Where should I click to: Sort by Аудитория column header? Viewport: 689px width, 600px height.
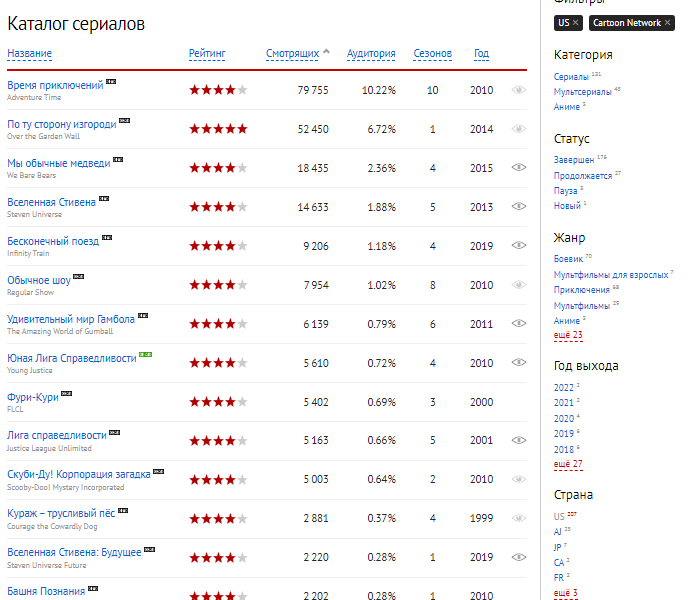[371, 54]
